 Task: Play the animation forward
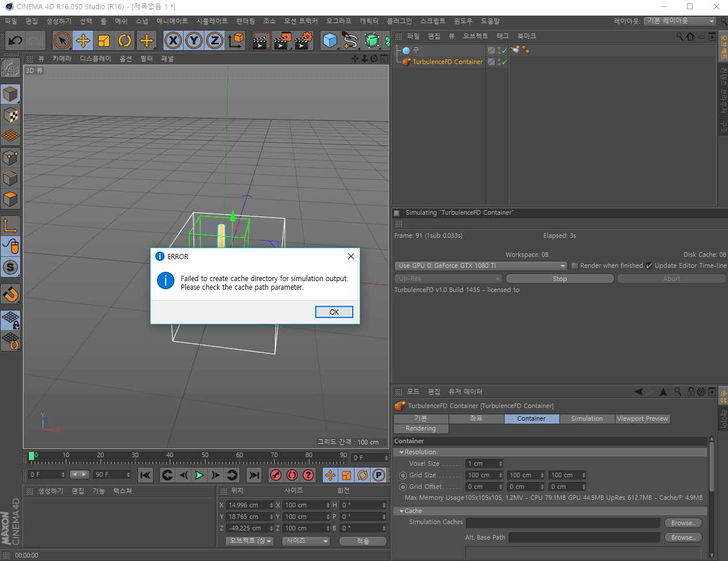tap(199, 475)
